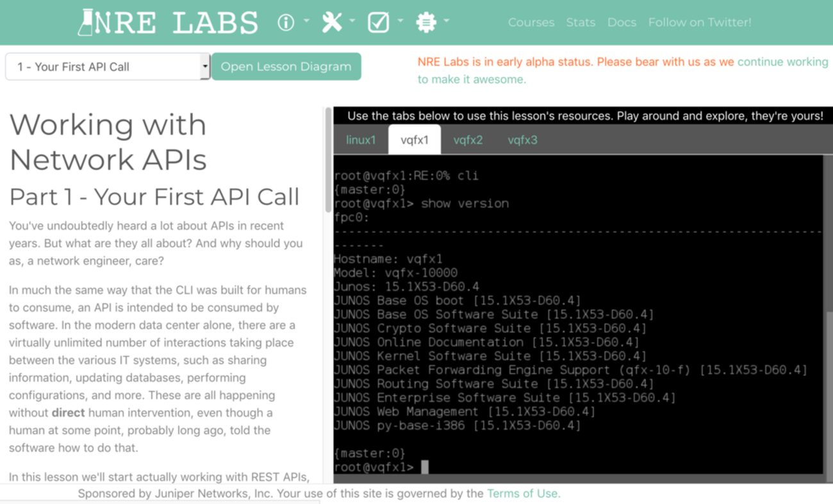Open the lesson selector dropdown
Image resolution: width=833 pixels, height=504 pixels.
click(108, 67)
